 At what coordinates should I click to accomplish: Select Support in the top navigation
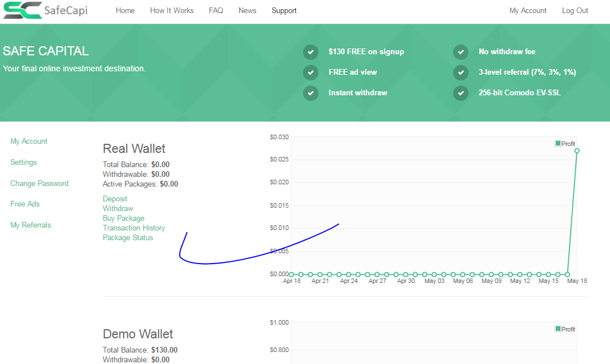[x=284, y=11]
